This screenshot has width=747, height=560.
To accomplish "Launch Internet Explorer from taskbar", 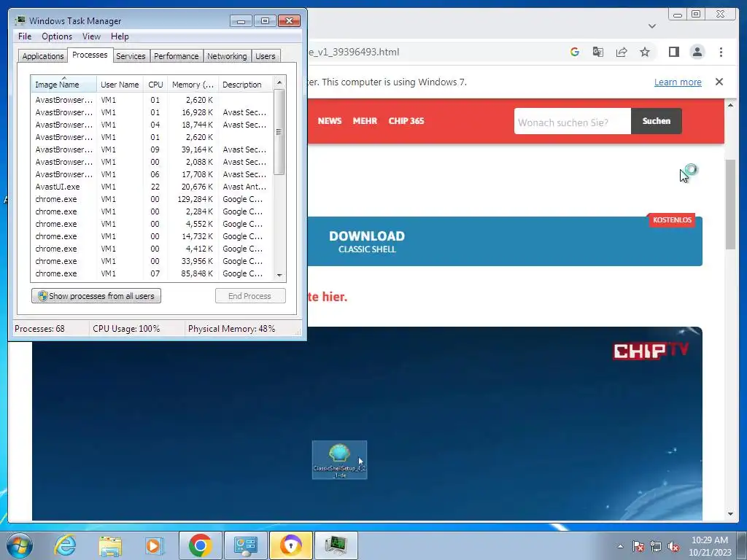I will coord(65,545).
